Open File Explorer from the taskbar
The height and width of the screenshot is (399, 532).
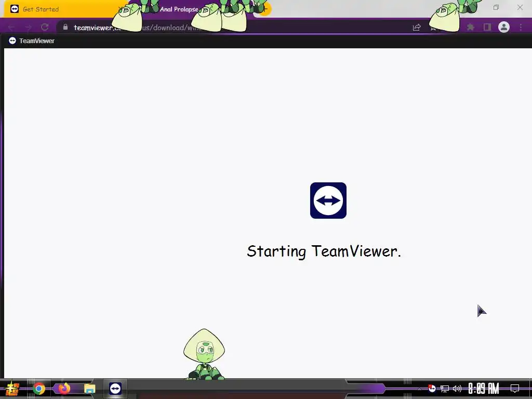click(x=89, y=389)
